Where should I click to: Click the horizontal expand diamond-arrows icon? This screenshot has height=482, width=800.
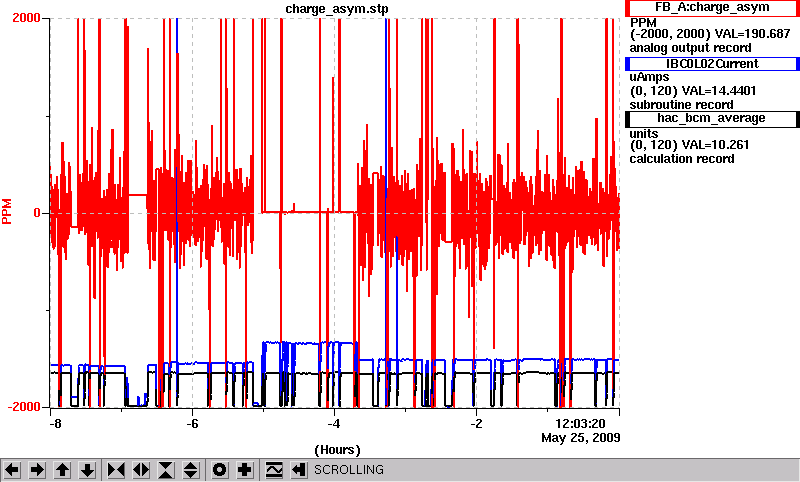click(x=141, y=470)
